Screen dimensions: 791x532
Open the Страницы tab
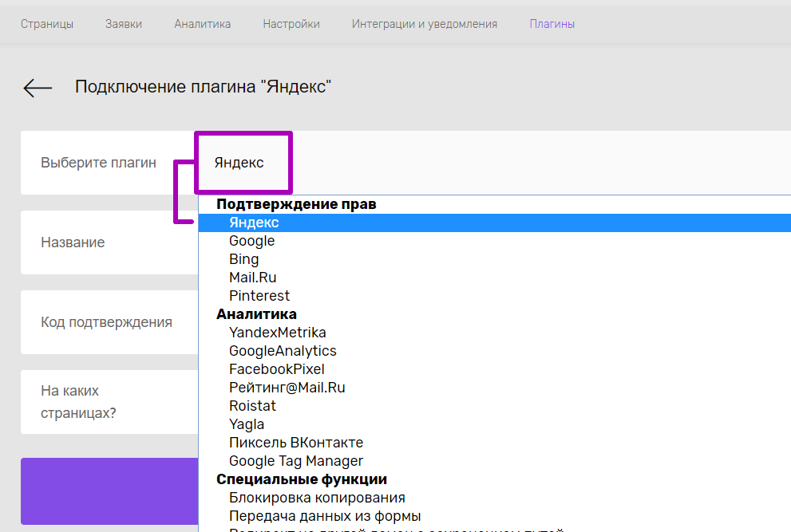47,24
